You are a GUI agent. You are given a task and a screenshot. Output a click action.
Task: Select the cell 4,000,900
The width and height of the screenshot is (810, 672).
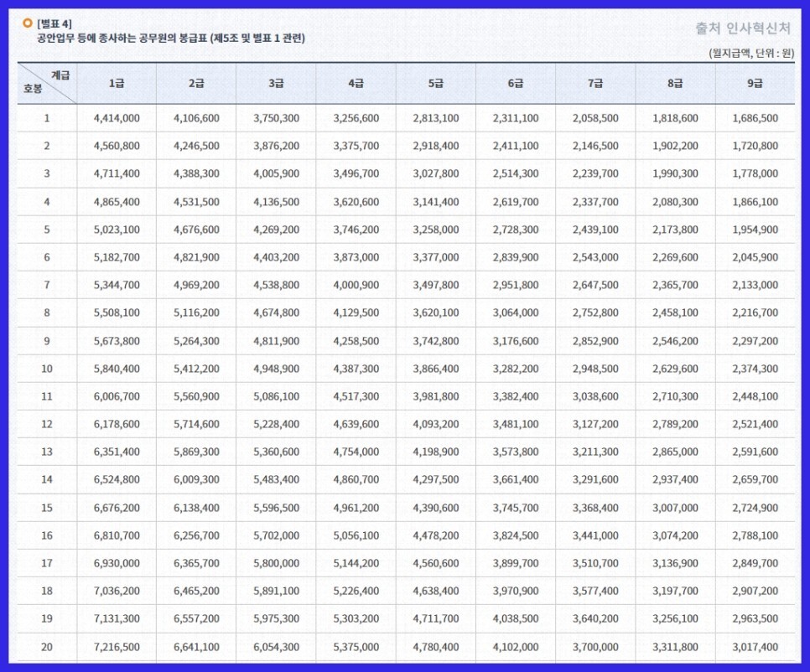[356, 285]
